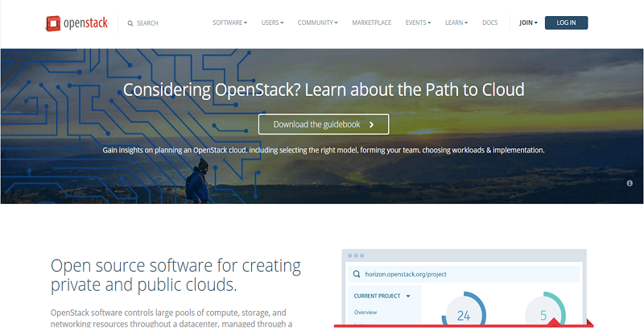This screenshot has width=644, height=328.
Task: Click the 'OpenStack software controls large pools' paragraph
Action: [x=171, y=318]
